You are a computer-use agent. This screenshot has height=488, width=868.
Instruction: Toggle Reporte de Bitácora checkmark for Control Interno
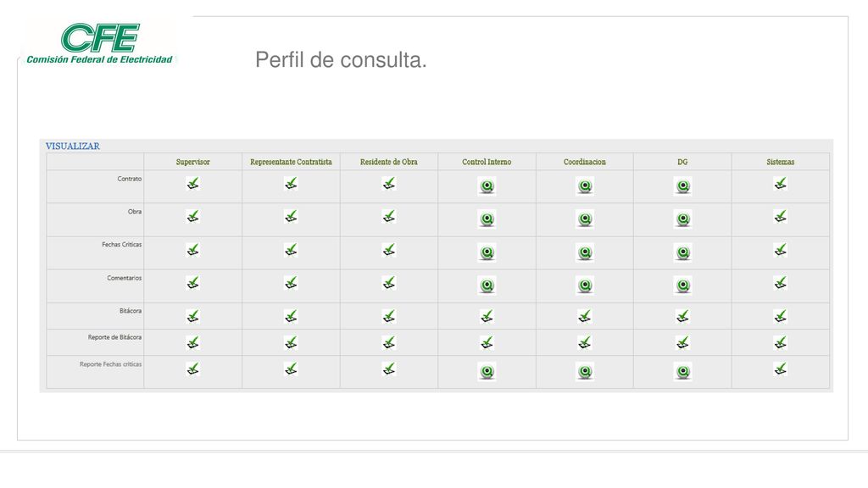(x=487, y=342)
